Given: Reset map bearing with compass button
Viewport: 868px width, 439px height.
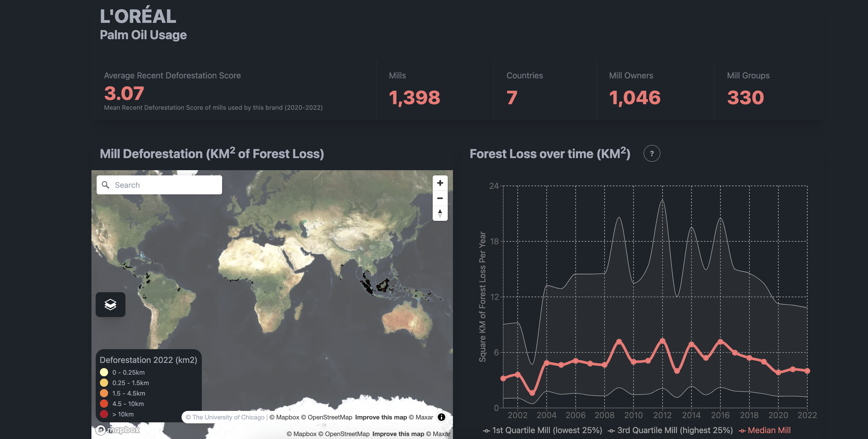Looking at the screenshot, I should tap(440, 213).
